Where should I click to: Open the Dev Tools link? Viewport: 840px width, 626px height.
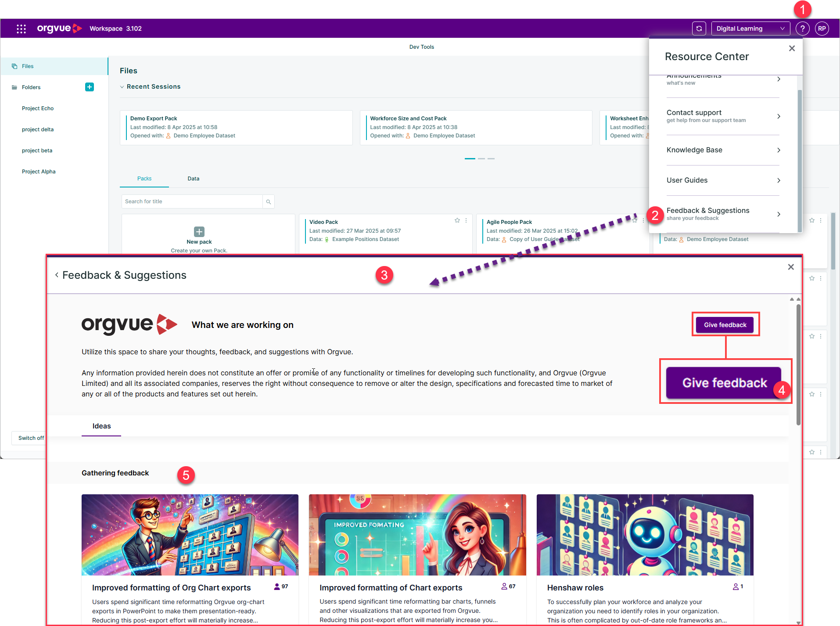[421, 47]
